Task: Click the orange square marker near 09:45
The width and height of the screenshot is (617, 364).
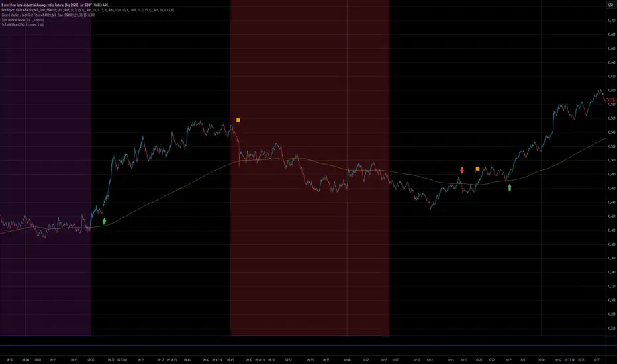Action: click(238, 120)
